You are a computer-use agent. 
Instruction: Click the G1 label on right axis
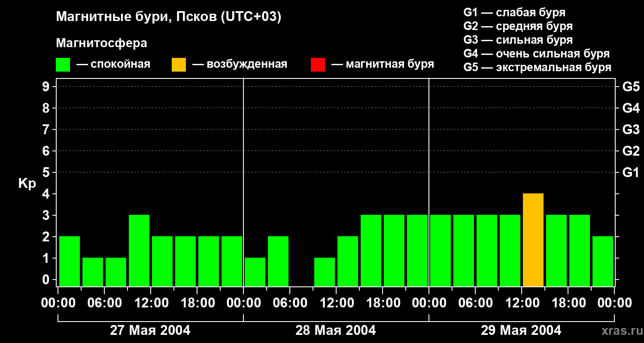click(x=631, y=172)
